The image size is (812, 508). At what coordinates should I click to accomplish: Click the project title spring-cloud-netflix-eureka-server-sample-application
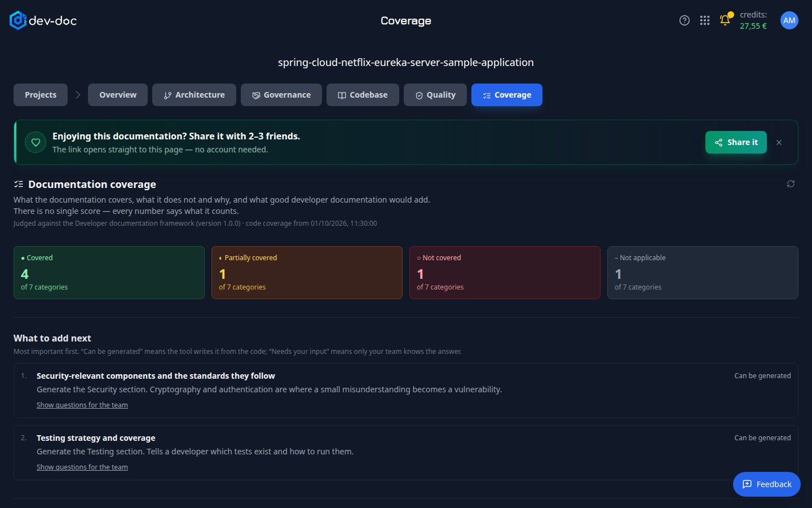click(x=406, y=62)
